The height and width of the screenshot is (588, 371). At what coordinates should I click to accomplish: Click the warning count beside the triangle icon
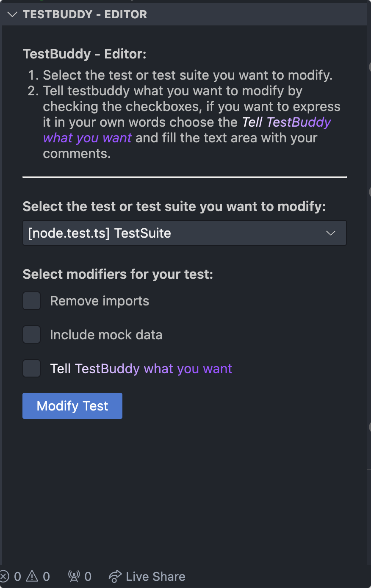(x=46, y=577)
